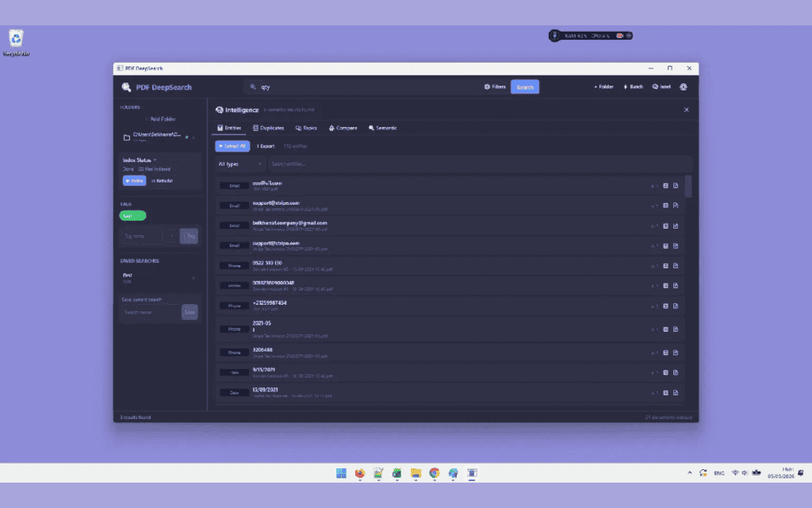Click Add Folder in the sidebar

(x=160, y=119)
